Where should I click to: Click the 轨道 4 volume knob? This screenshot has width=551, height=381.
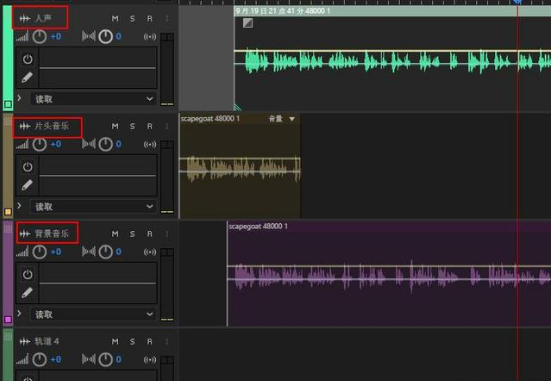pos(39,359)
